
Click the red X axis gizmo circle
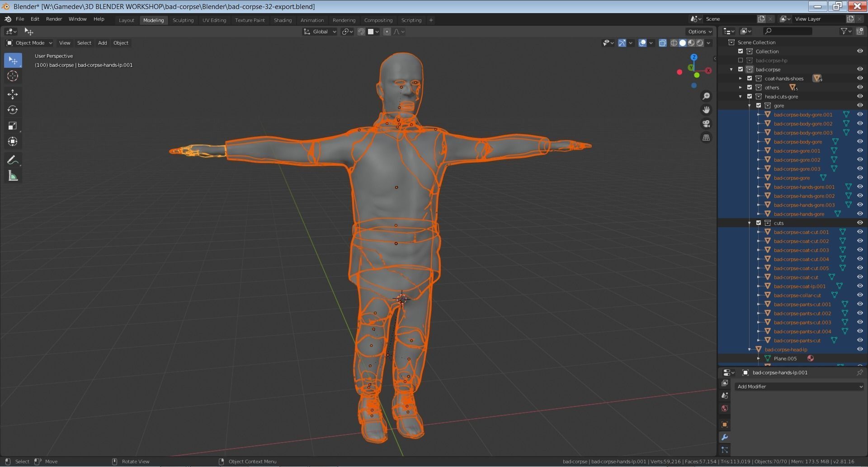(708, 70)
